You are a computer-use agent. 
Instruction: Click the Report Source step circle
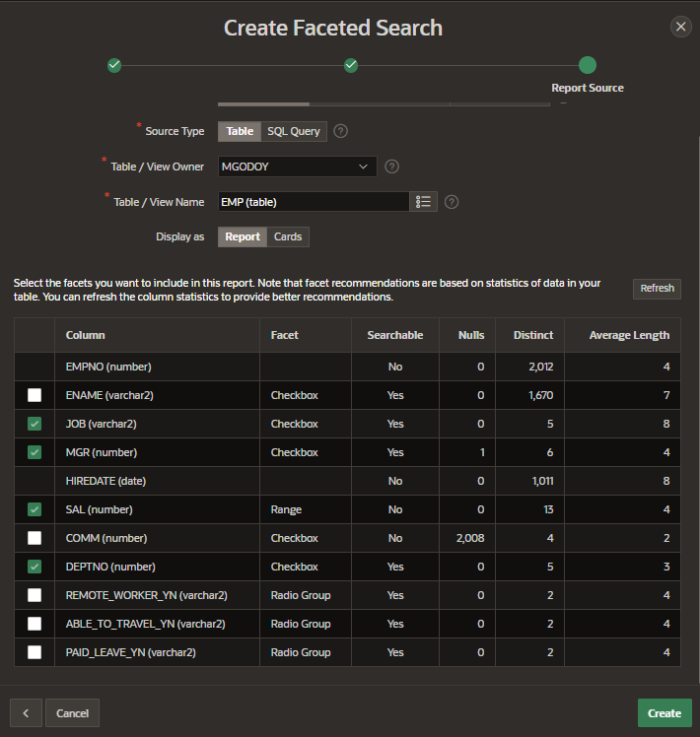pyautogui.click(x=588, y=65)
